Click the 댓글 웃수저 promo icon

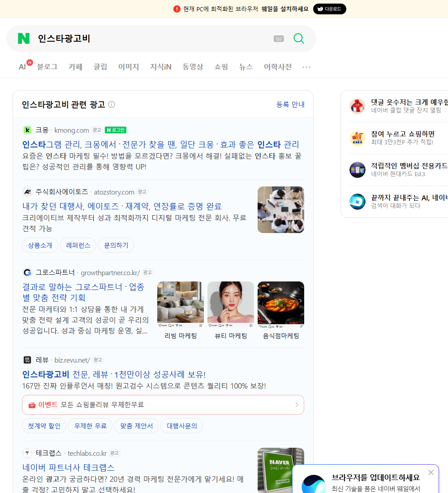tap(358, 106)
